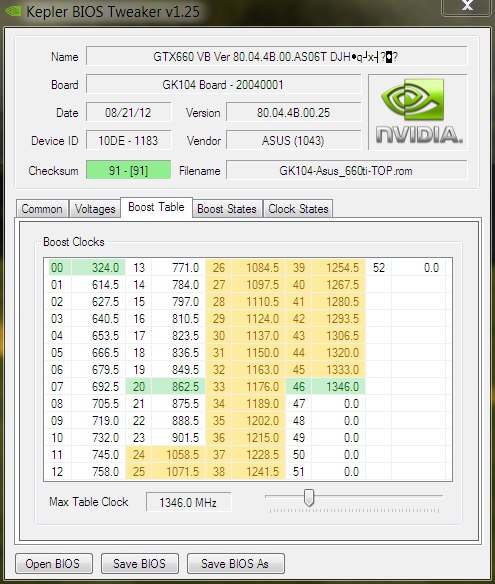Switch to the Common tab

click(x=42, y=209)
